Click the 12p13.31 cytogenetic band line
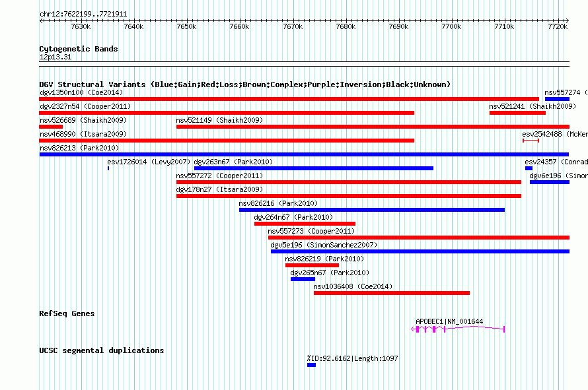This screenshot has width=588, height=390. [x=304, y=64]
